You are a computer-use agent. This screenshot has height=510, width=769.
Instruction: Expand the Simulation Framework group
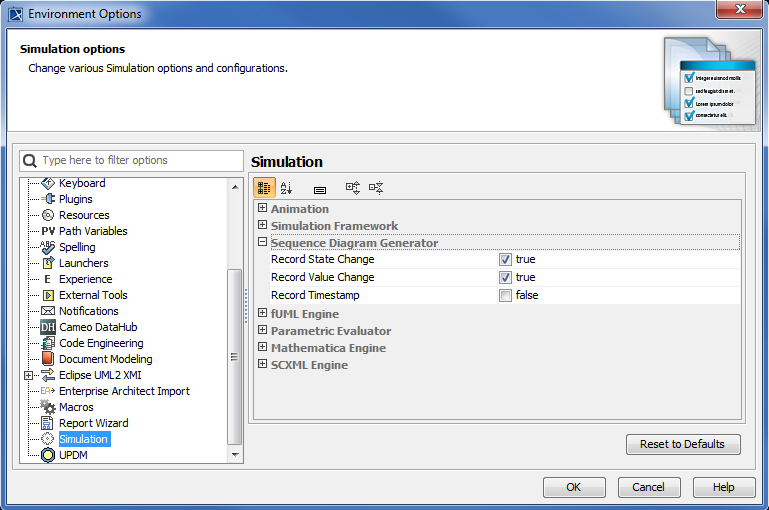pyautogui.click(x=262, y=225)
